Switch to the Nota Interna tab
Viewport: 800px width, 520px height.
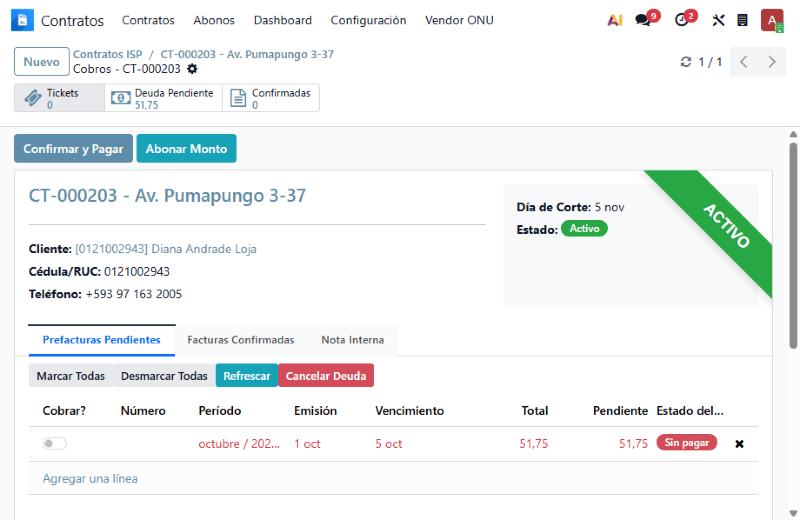click(353, 340)
